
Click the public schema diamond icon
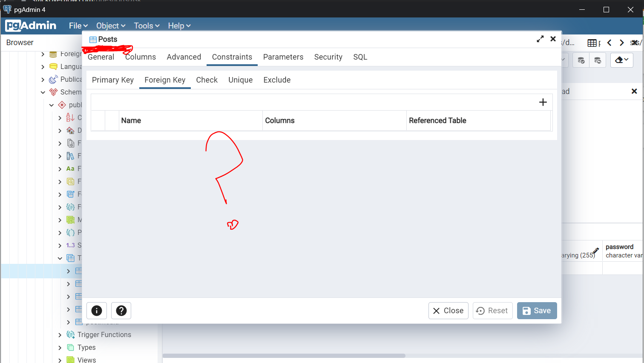(62, 105)
